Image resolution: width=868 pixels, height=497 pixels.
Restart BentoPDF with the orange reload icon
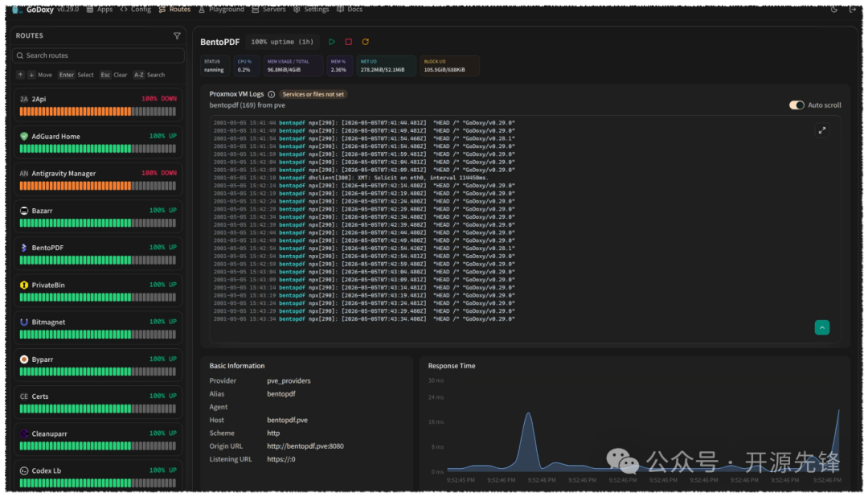point(366,42)
